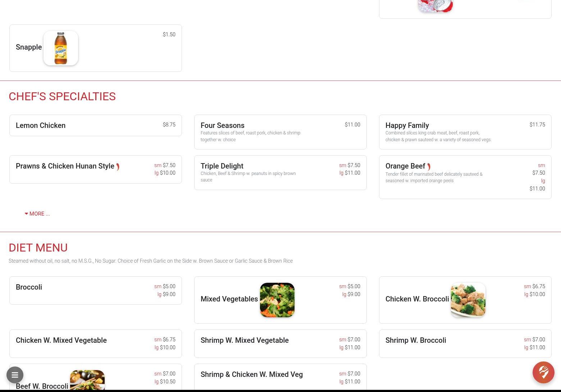Open the Chicken W. Broccoli photo
Viewport: 561px width, 392px height.
click(x=468, y=300)
